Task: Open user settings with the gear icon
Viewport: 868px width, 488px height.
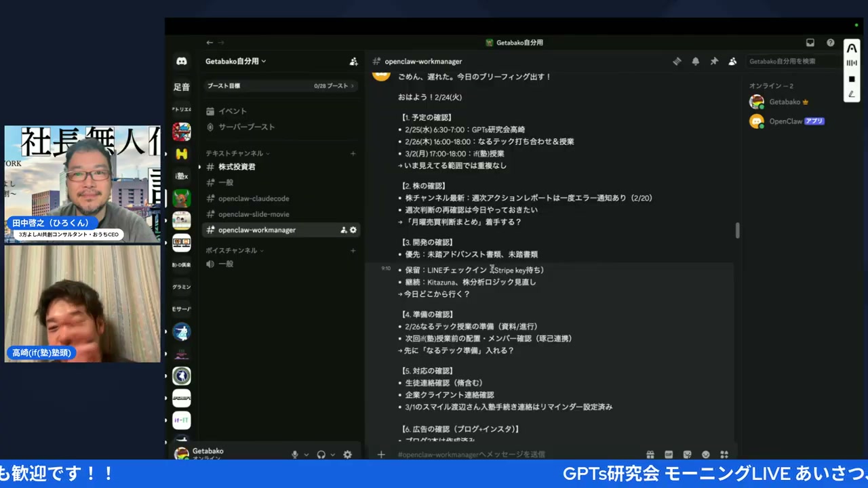Action: pos(348,454)
